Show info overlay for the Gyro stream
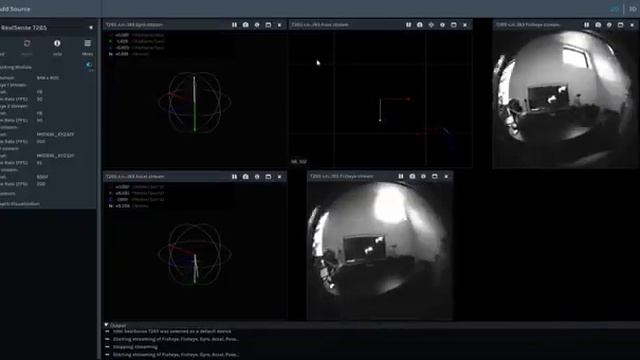The width and height of the screenshot is (640, 360). pos(257,25)
